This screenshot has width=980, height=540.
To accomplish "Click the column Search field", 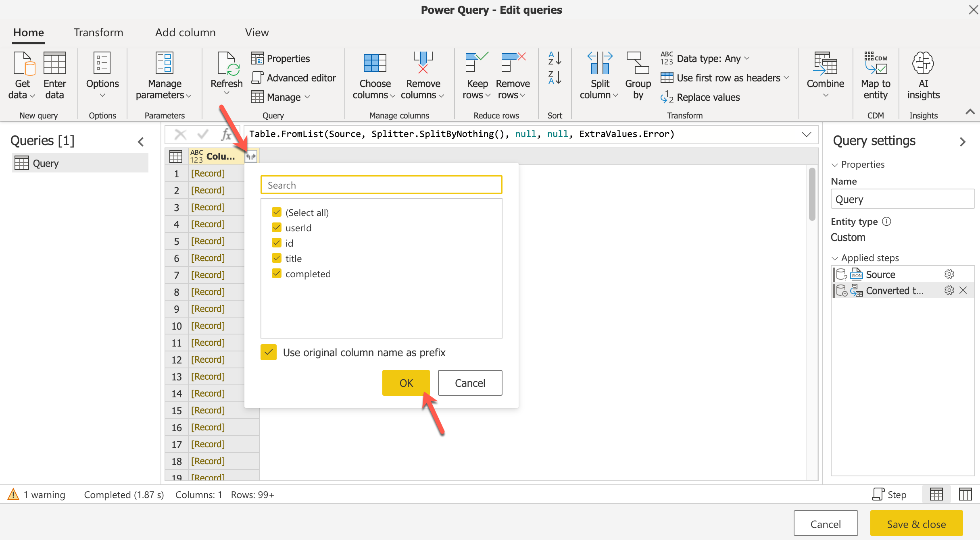I will pos(381,185).
